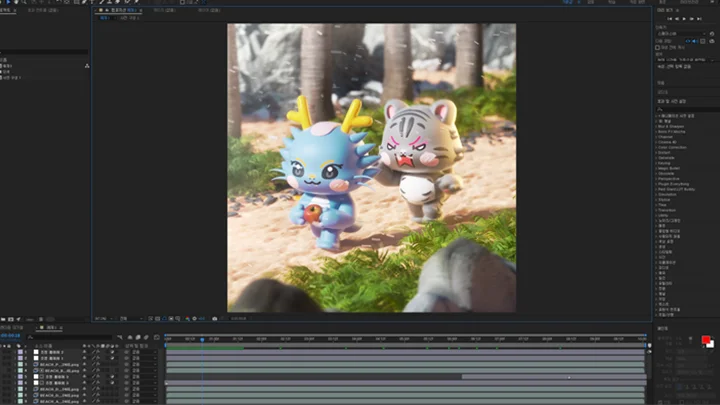Toggle visibility of the second timeline layer

(x=5, y=358)
